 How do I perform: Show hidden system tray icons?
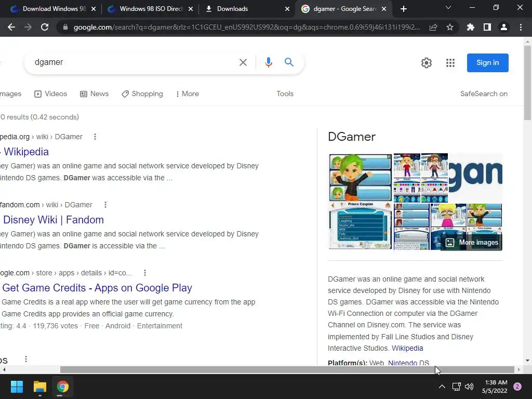pyautogui.click(x=442, y=387)
